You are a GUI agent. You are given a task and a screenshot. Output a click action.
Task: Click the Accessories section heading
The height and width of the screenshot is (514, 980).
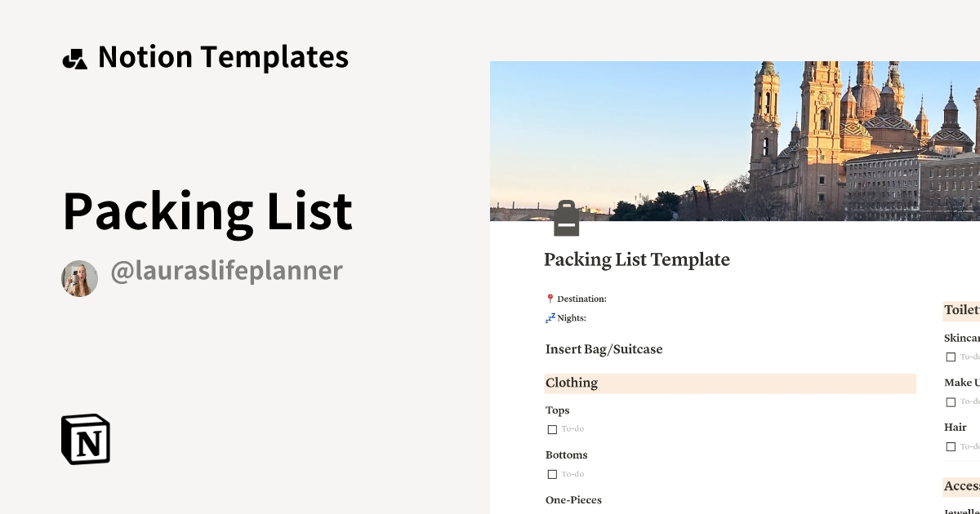pos(962,486)
